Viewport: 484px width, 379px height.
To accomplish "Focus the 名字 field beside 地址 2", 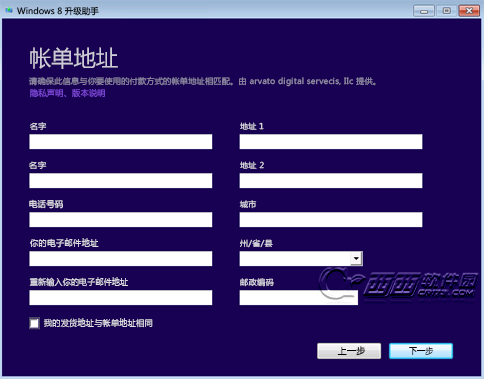I will pyautogui.click(x=121, y=181).
